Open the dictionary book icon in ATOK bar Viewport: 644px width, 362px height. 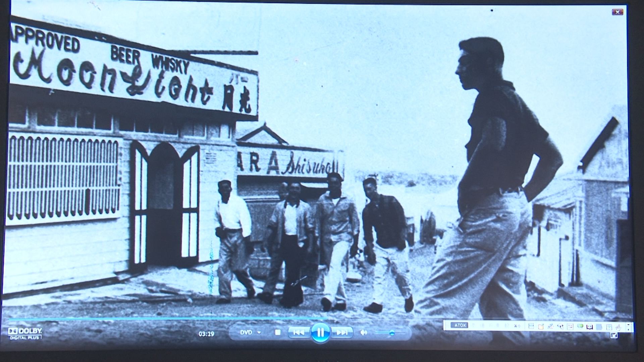589,327
